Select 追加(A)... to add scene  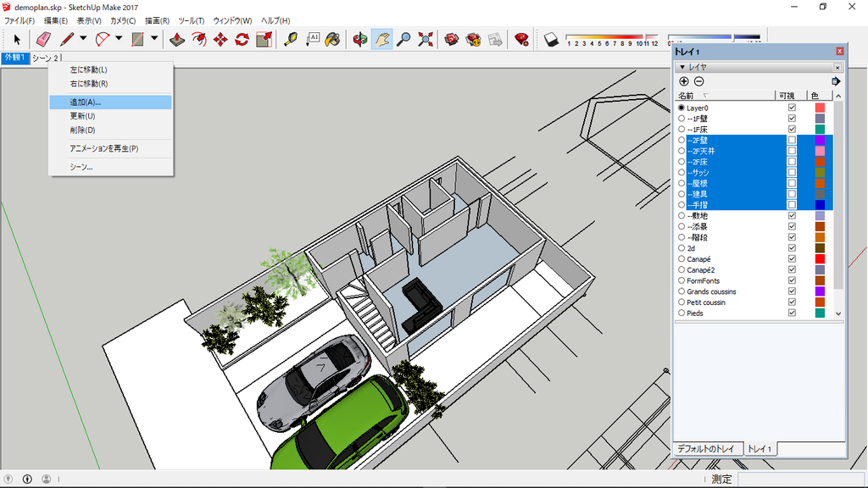click(111, 103)
